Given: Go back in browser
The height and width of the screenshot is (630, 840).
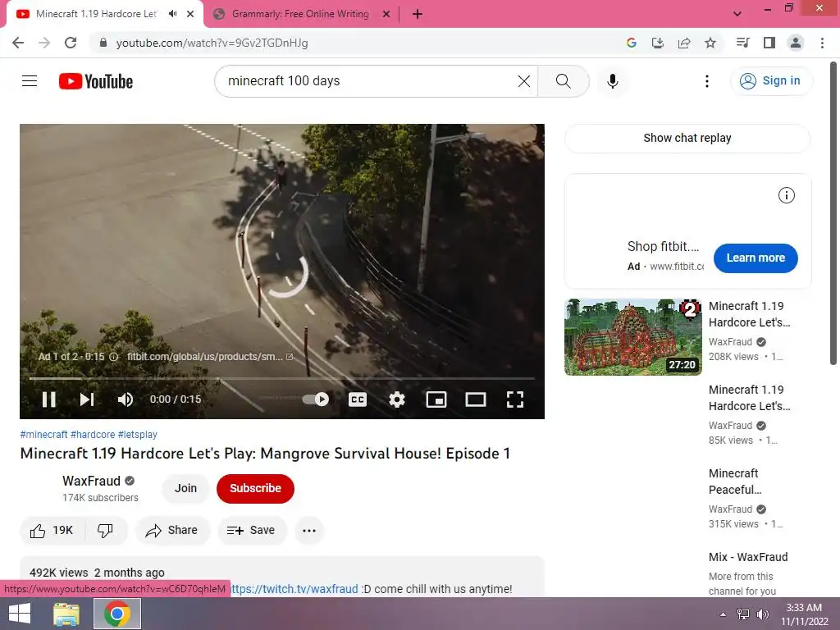Looking at the screenshot, I should click(18, 43).
